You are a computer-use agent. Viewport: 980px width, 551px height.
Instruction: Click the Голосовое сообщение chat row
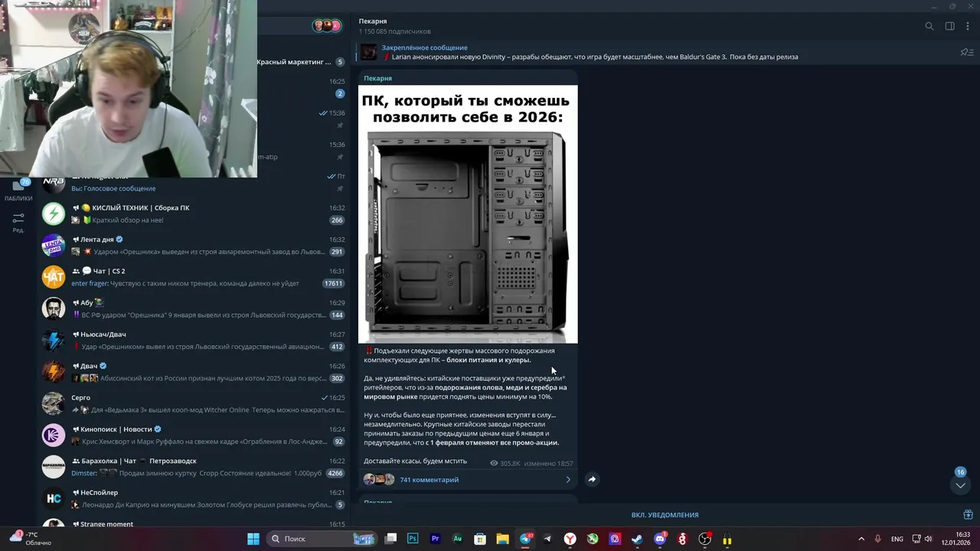click(195, 184)
